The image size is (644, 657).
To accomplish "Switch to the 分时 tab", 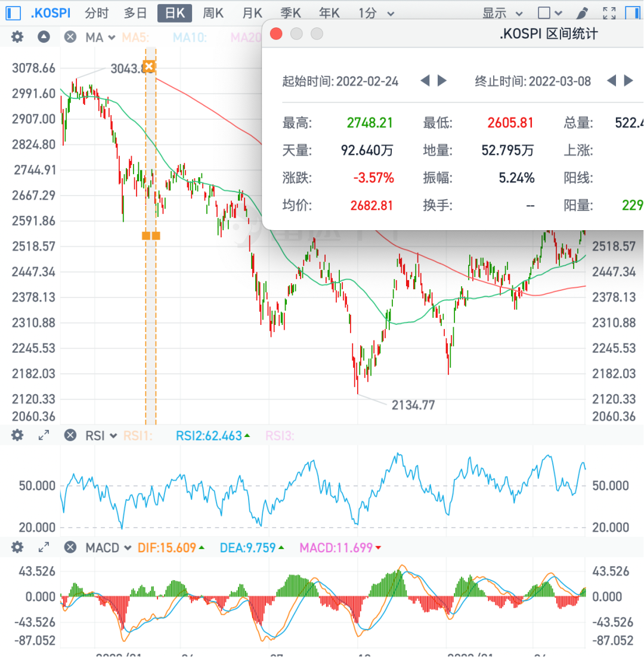I will 97,13.
